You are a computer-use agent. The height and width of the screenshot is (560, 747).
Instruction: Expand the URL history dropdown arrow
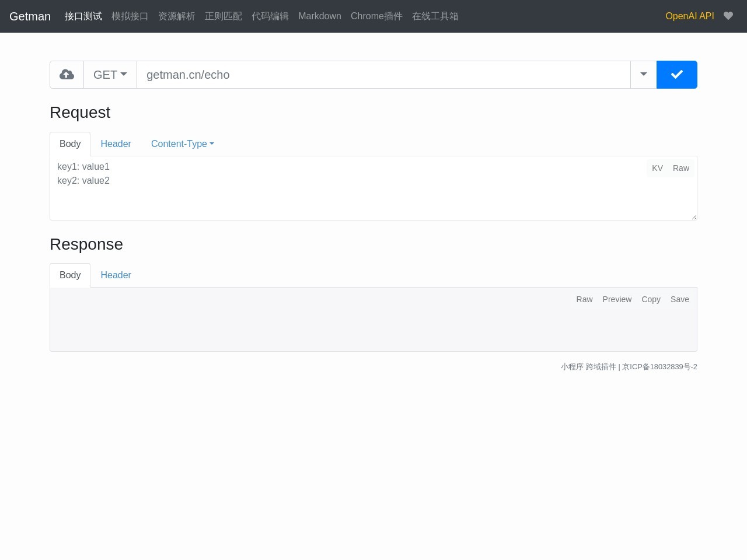coord(643,75)
